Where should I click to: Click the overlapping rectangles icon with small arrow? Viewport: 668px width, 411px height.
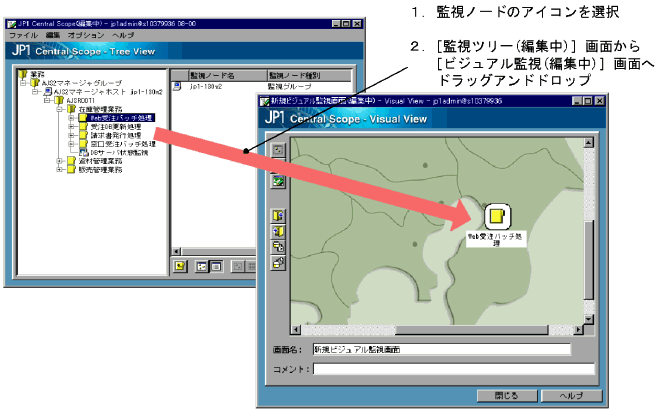(x=278, y=247)
